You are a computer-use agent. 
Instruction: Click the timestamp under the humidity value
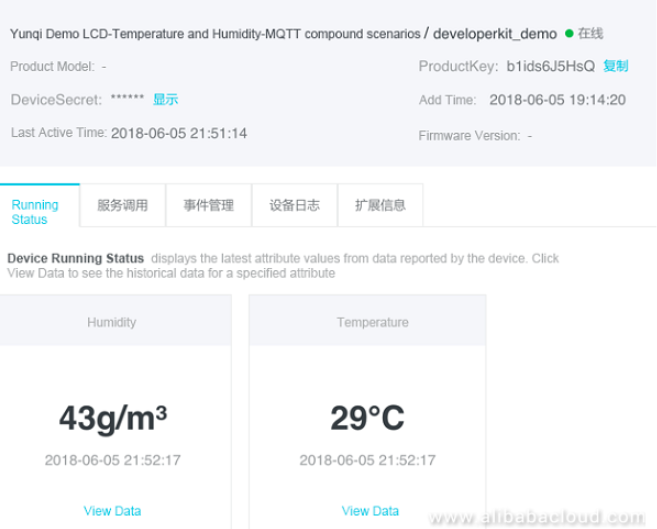[x=113, y=460]
